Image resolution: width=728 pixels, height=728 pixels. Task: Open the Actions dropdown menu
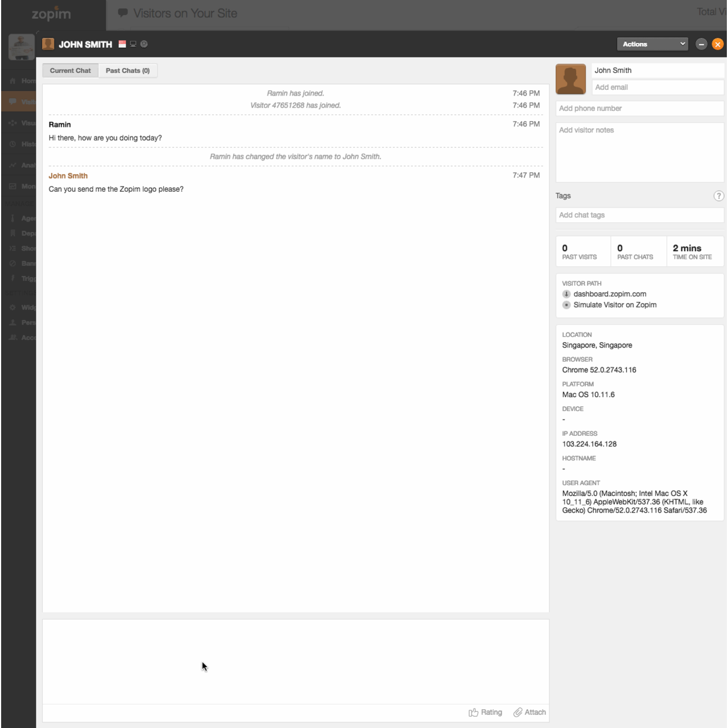[x=652, y=44]
